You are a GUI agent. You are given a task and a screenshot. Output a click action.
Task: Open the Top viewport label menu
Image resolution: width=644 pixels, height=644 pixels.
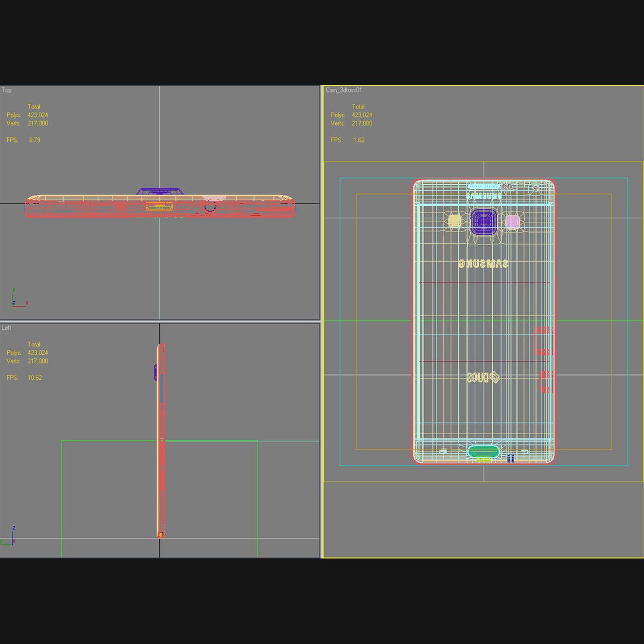click(7, 90)
